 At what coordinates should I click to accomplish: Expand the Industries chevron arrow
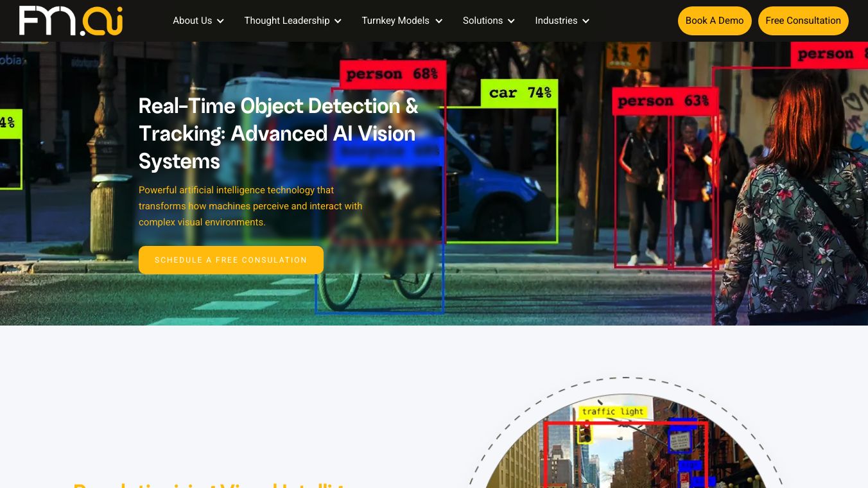[x=586, y=21]
